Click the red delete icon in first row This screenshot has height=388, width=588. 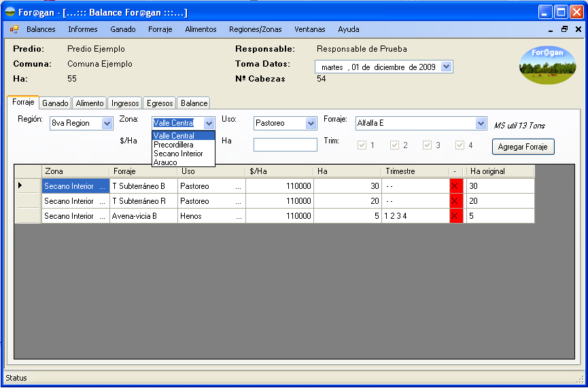tap(456, 186)
